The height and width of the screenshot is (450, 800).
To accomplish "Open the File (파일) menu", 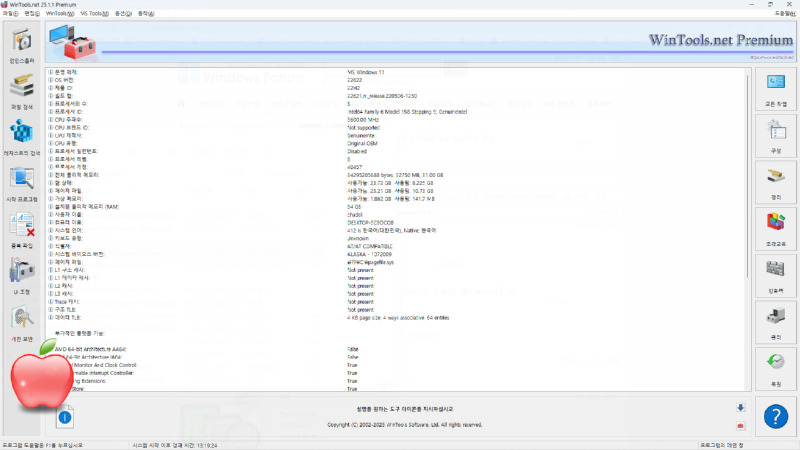I will [10, 14].
